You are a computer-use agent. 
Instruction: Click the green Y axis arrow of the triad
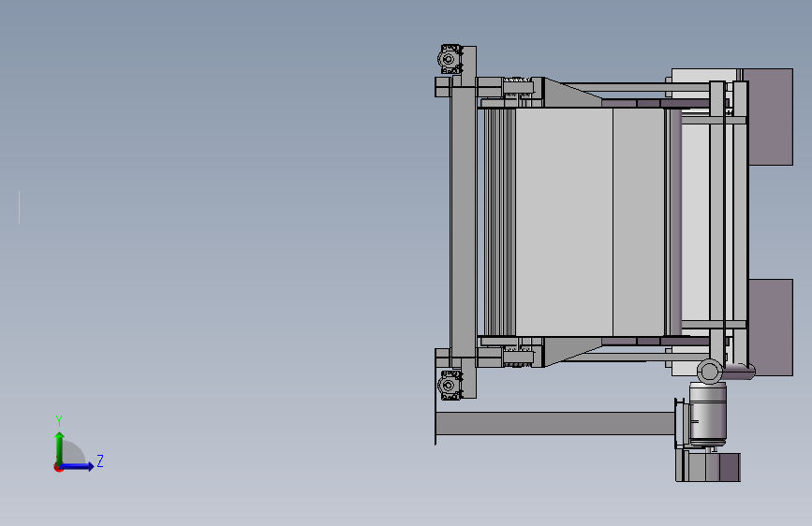tap(59, 447)
